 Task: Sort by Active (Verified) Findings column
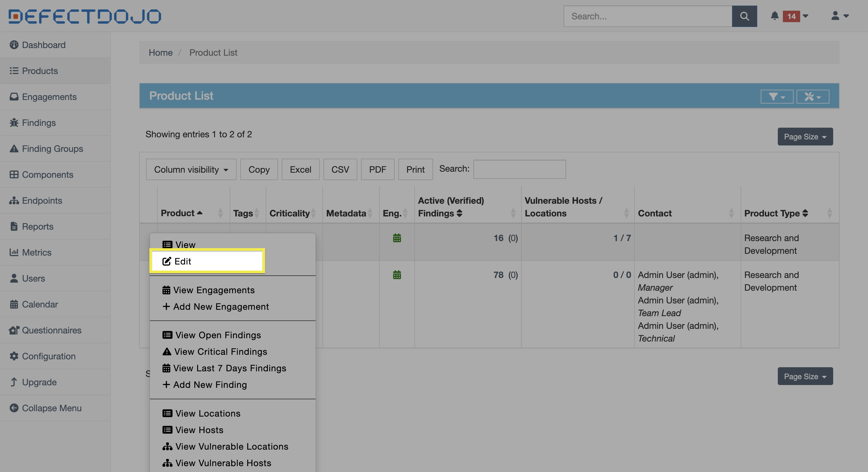click(x=451, y=207)
